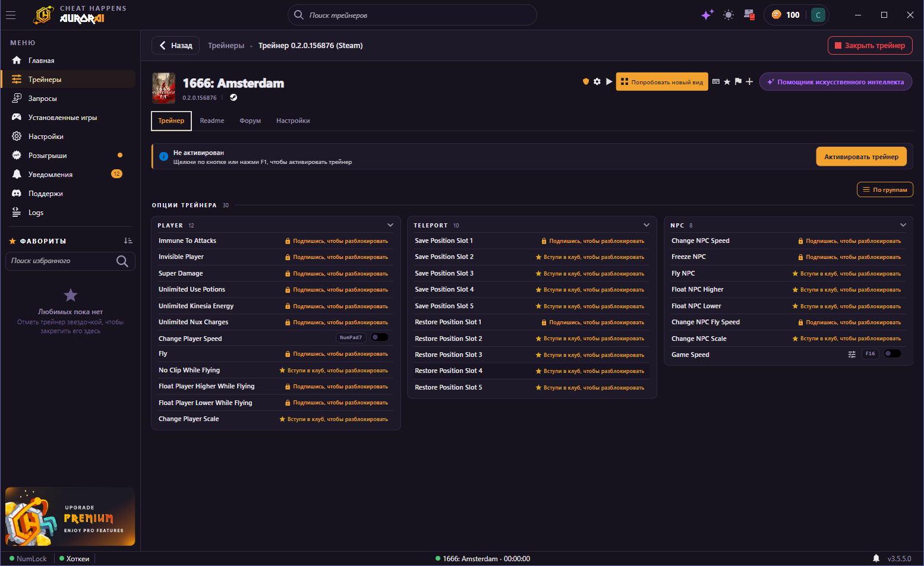Click the orange shield icon by the game title
Viewport: 924px width, 566px height.
(586, 81)
